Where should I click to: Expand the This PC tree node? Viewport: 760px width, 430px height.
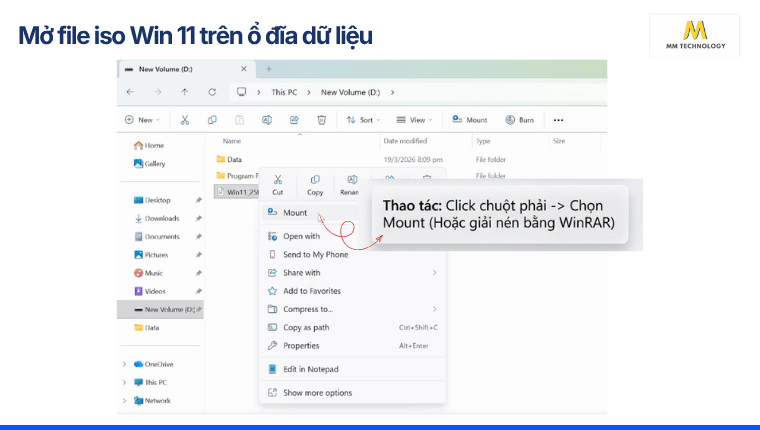[x=124, y=382]
